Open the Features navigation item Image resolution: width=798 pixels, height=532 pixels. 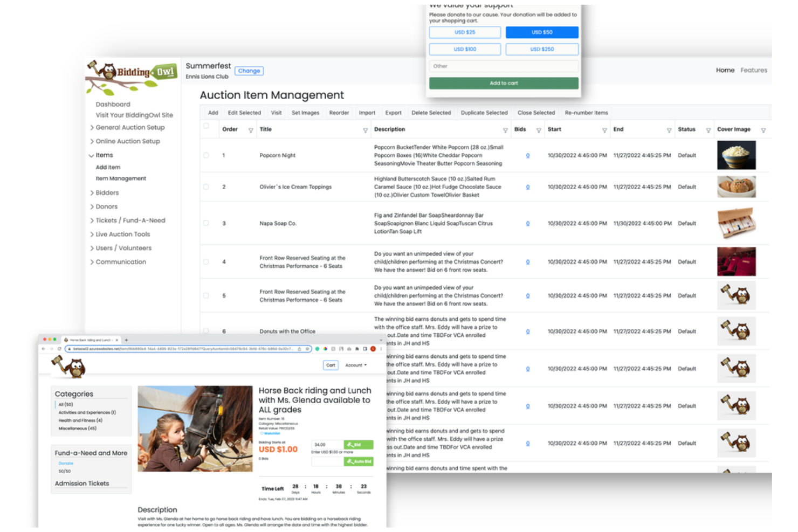coord(754,70)
